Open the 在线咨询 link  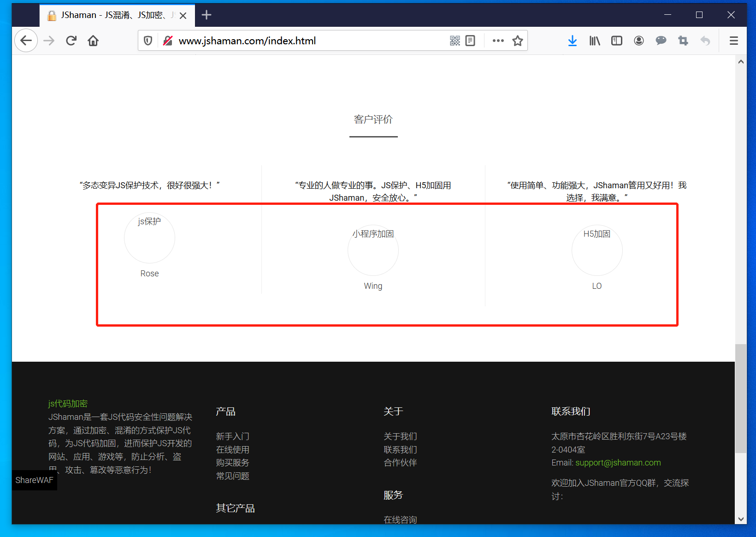pyautogui.click(x=401, y=520)
